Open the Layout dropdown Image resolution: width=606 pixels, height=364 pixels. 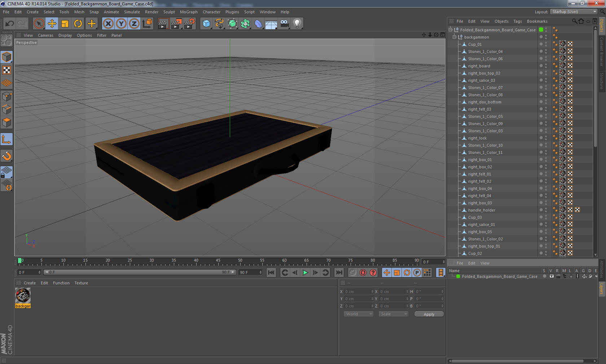point(574,12)
